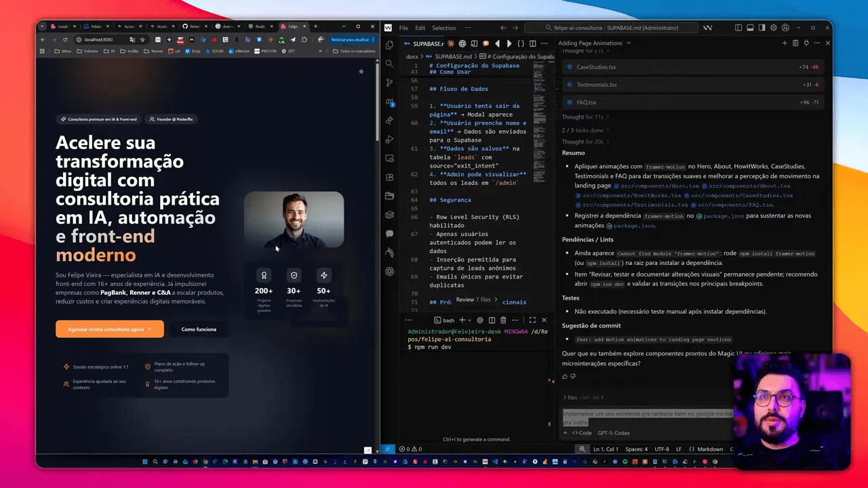
Task: Open the Selection menu
Action: pos(443,28)
